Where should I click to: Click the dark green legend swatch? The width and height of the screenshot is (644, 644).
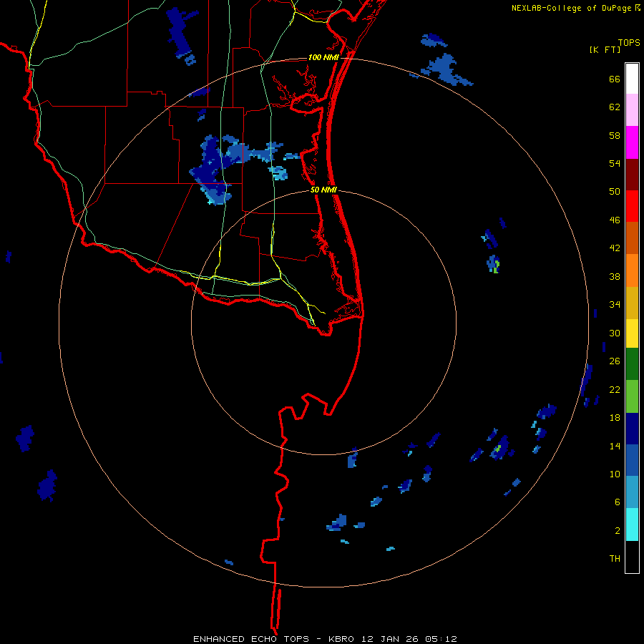click(632, 364)
